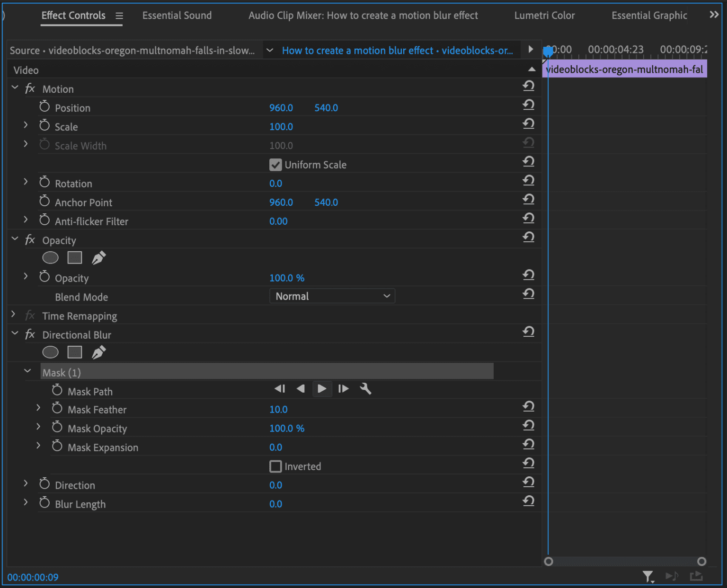Toggle animation stopwatch for Anchor Point
The image size is (727, 588).
point(44,201)
